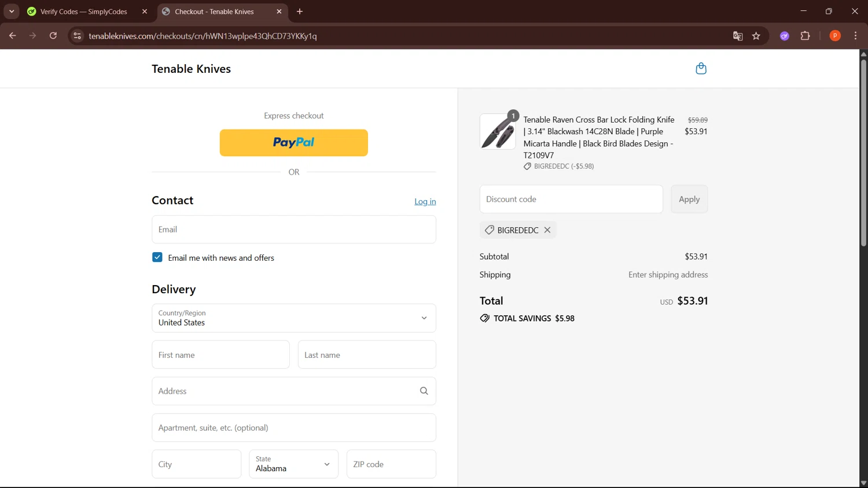
Task: Toggle Email me with news and offers checkbox
Action: (157, 257)
